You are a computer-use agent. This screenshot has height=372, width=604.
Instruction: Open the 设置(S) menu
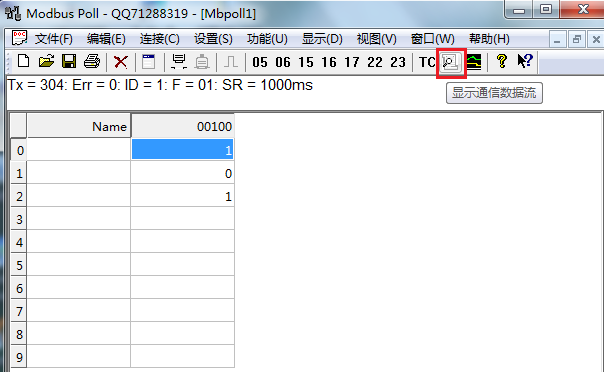(213, 39)
